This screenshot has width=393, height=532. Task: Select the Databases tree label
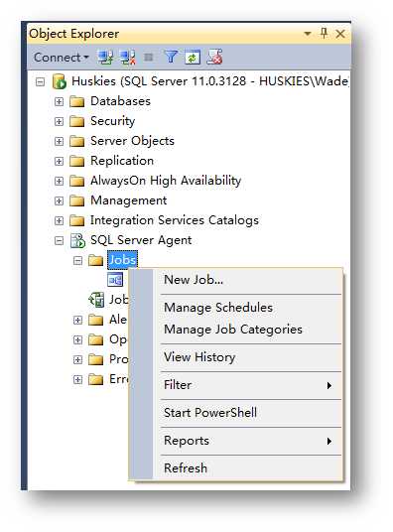pyautogui.click(x=120, y=101)
